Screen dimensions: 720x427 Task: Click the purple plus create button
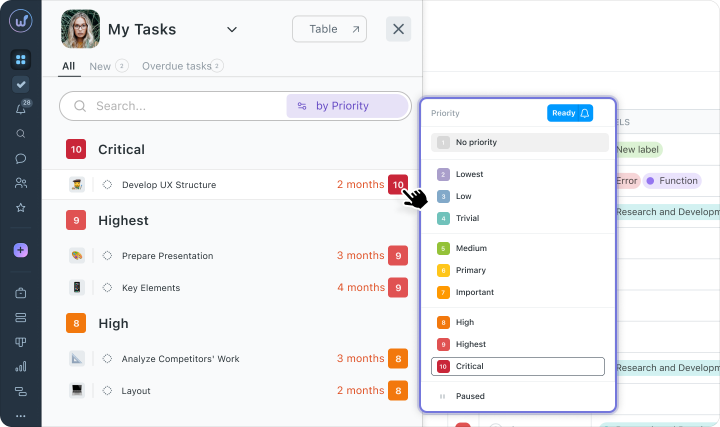(21, 250)
